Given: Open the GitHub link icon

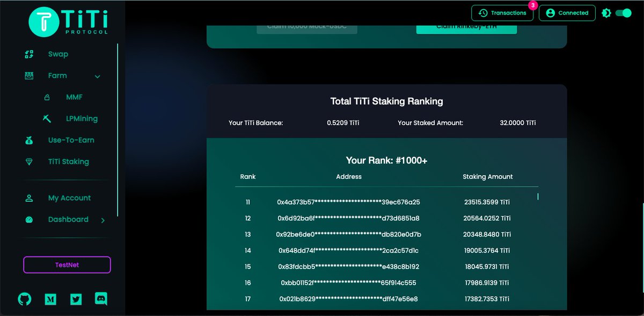Looking at the screenshot, I should (25, 299).
